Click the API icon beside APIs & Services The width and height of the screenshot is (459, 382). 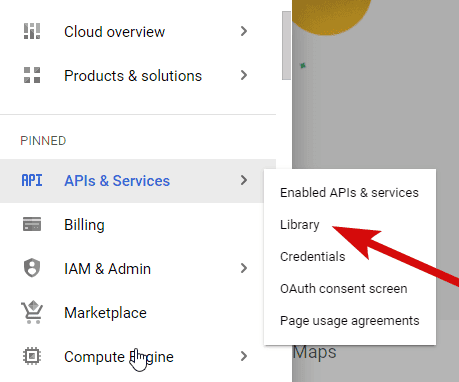[x=32, y=180]
